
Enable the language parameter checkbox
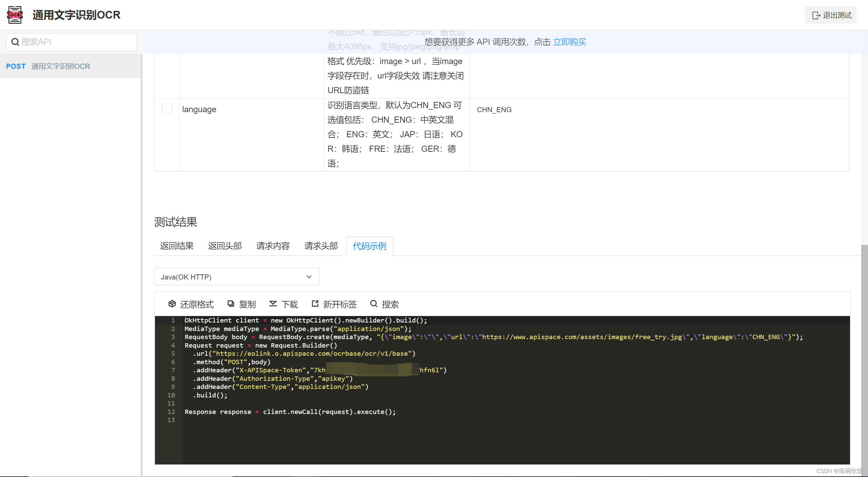[167, 109]
